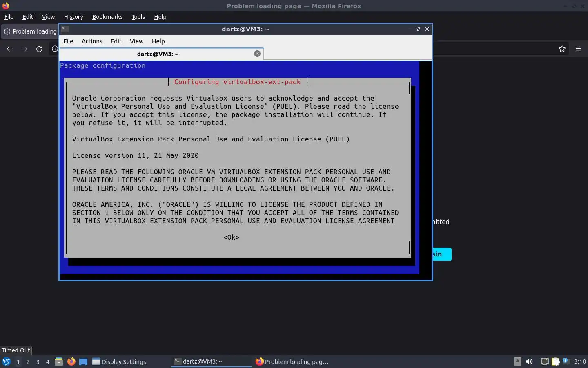Click the 'Package configuration' header text
The width and height of the screenshot is (588, 368).
103,65
